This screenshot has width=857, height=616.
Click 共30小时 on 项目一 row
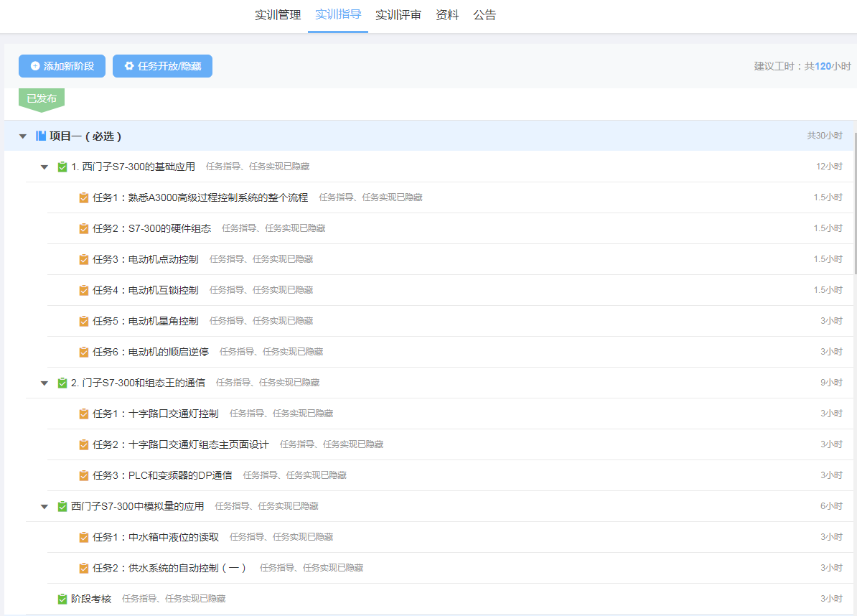(825, 136)
